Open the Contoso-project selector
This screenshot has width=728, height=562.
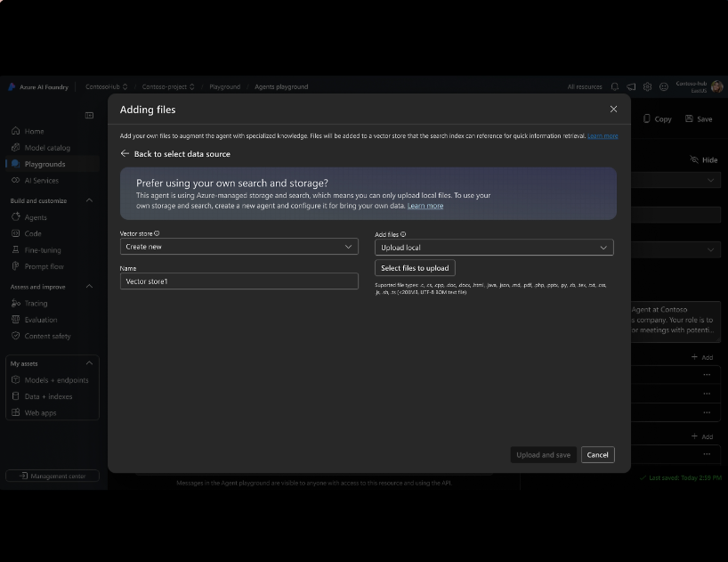coord(168,87)
